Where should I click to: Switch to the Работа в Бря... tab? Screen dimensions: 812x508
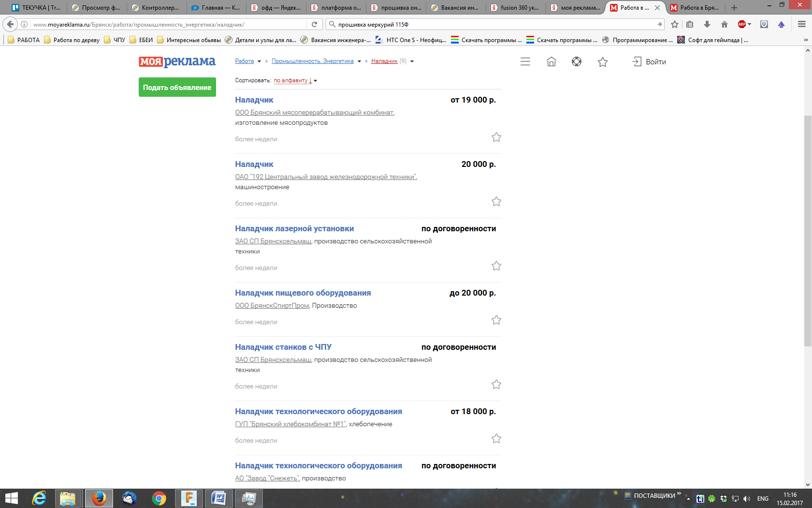pos(695,8)
